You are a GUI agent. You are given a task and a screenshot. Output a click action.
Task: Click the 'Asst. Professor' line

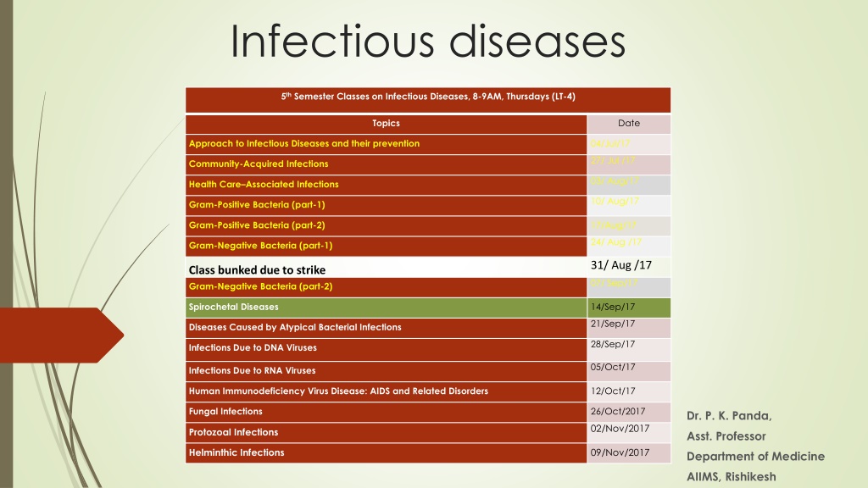tap(726, 436)
